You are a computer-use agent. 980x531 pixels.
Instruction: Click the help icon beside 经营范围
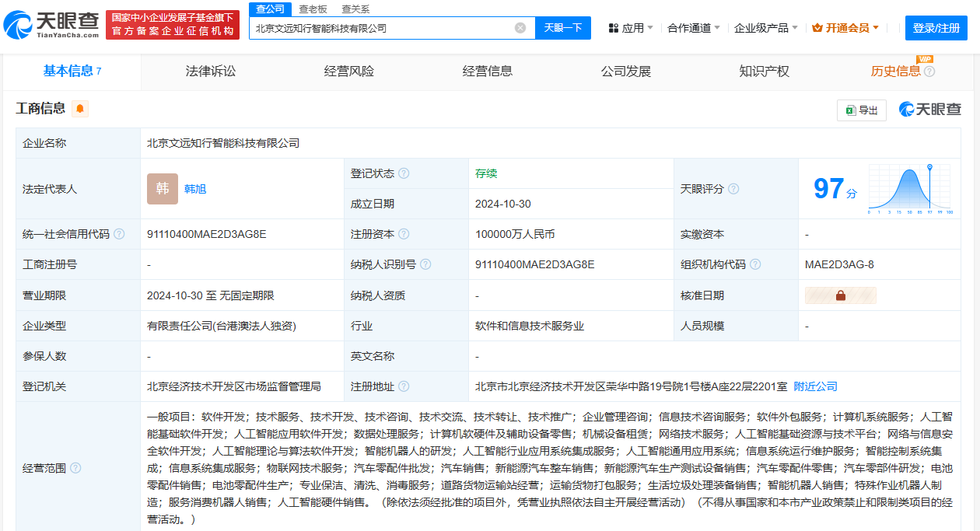click(75, 468)
